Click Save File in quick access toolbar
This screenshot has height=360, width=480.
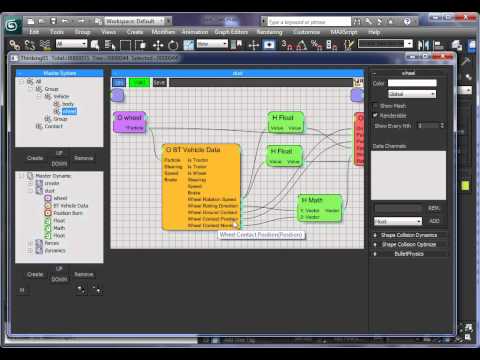click(x=53, y=21)
